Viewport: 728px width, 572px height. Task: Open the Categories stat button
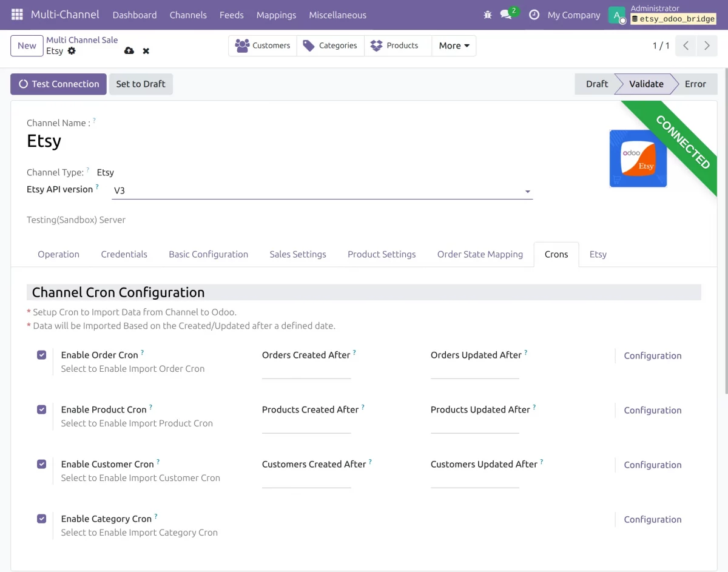(331, 45)
